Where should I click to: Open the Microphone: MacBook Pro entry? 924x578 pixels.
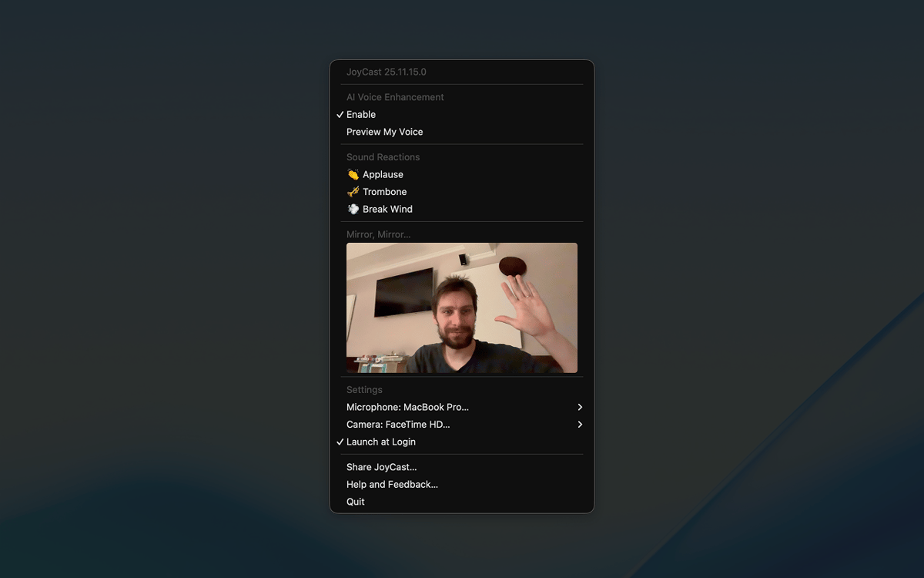point(407,407)
